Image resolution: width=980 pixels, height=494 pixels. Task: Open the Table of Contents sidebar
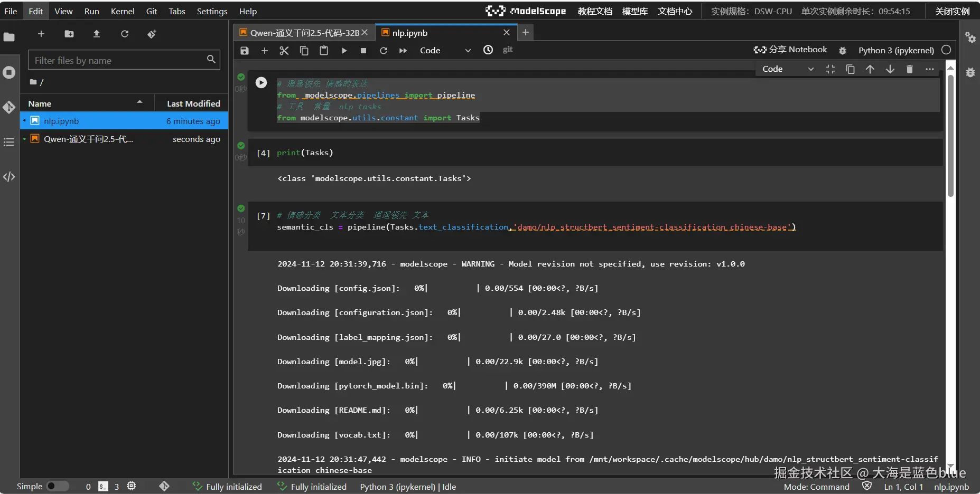coord(9,142)
